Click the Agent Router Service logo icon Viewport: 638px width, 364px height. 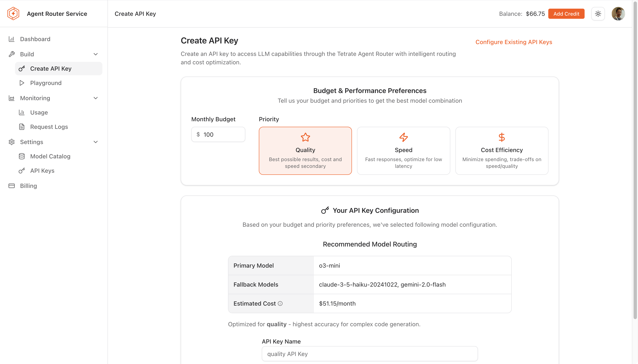point(13,13)
